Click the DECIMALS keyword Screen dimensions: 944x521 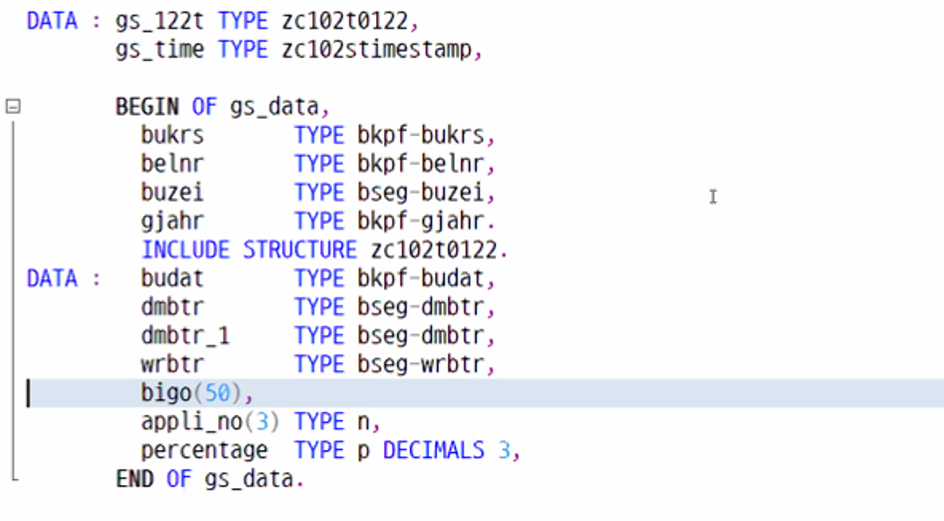(x=433, y=451)
